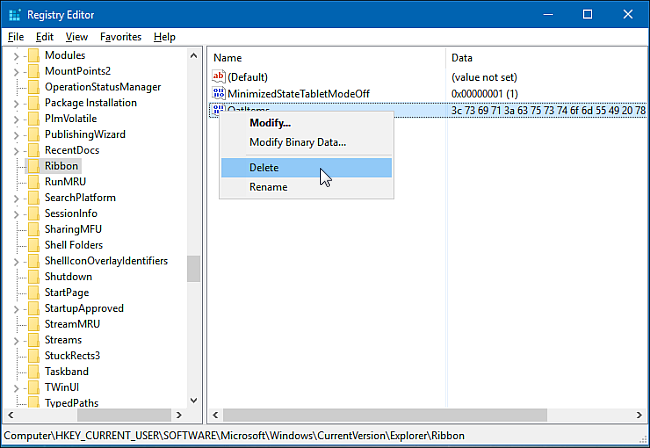Click the RunMRU folder icon
650x448 pixels.
pyautogui.click(x=34, y=182)
